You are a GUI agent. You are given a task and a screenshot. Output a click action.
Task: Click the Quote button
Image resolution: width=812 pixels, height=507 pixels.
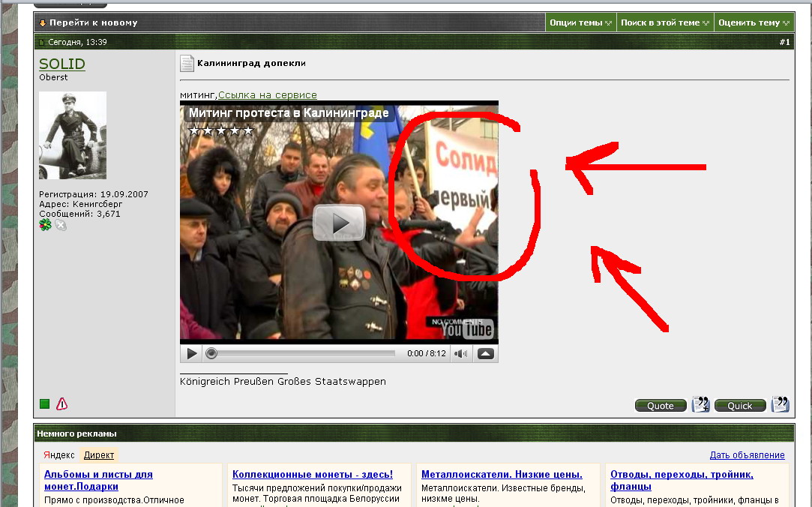[661, 406]
